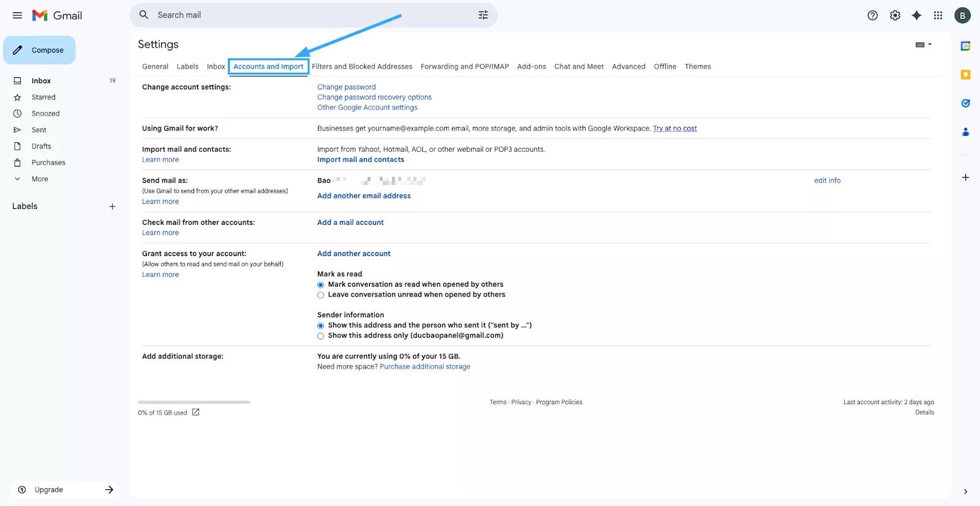Image resolution: width=980 pixels, height=506 pixels.
Task: Click the Settings gear icon
Action: pos(895,15)
